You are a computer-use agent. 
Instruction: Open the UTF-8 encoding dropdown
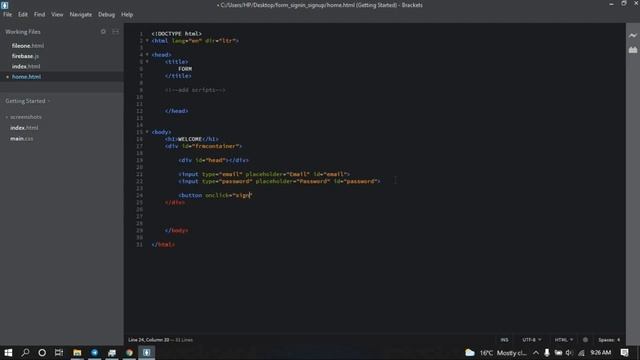click(x=531, y=340)
